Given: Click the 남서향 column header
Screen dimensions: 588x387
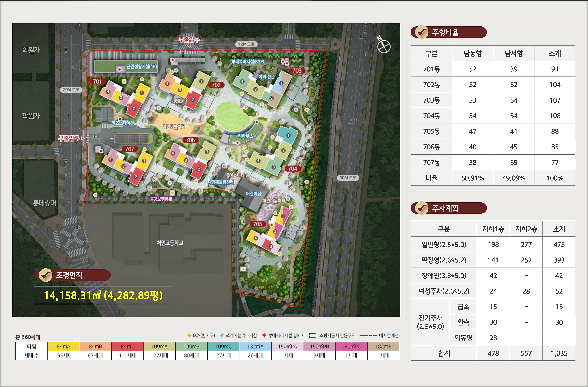Looking at the screenshot, I should pyautogui.click(x=514, y=53).
